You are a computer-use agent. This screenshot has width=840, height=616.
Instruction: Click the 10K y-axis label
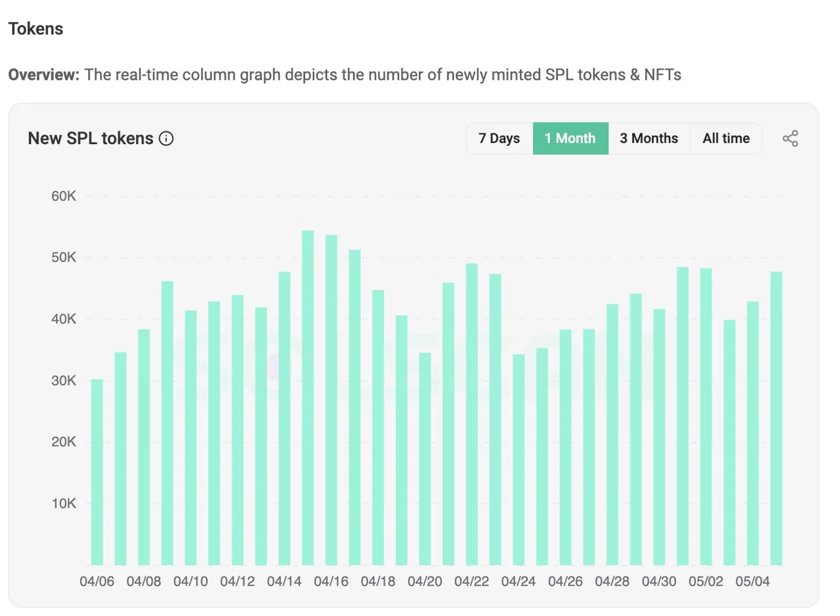pyautogui.click(x=64, y=503)
